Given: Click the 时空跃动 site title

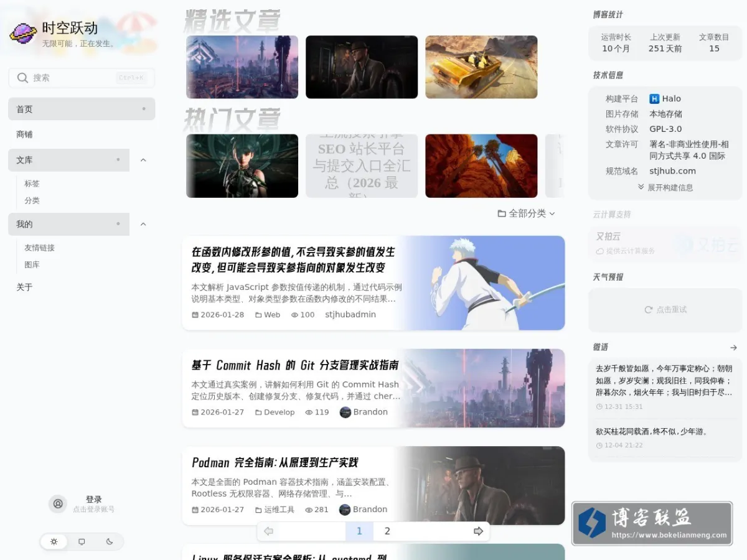Looking at the screenshot, I should 70,28.
